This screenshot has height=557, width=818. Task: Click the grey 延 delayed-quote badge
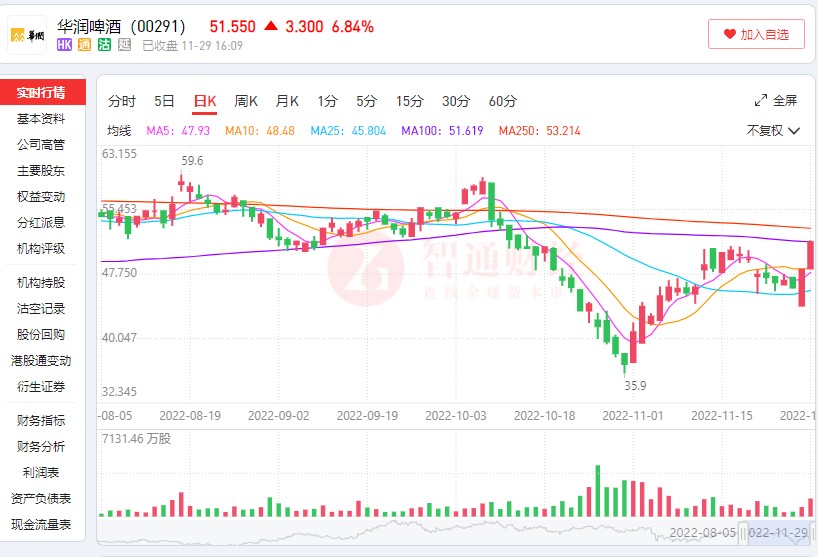pos(124,45)
